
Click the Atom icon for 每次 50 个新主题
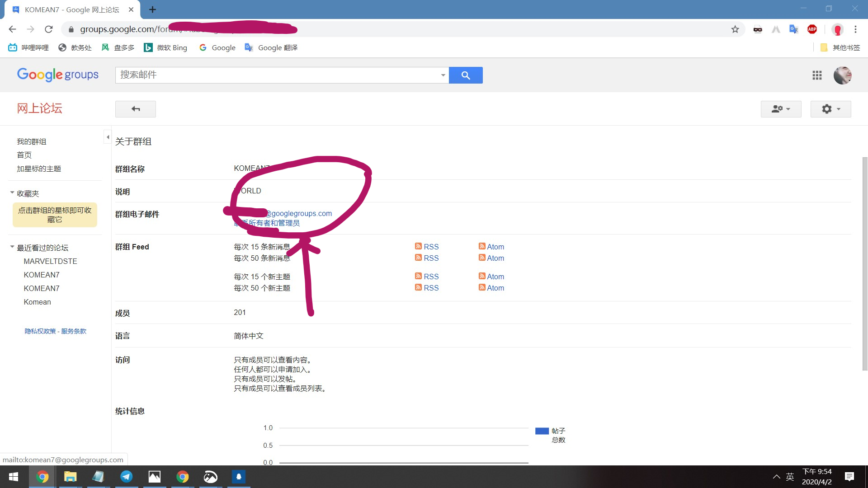[483, 288]
